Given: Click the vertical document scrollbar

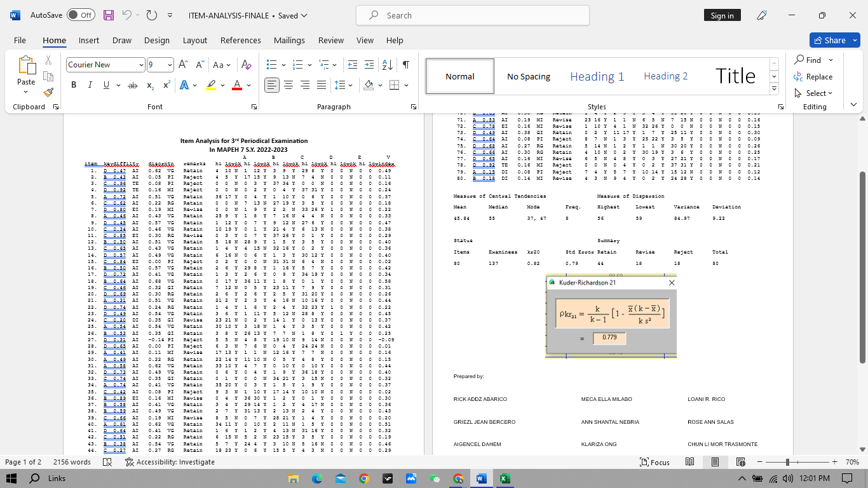Looking at the screenshot, I should [x=862, y=267].
